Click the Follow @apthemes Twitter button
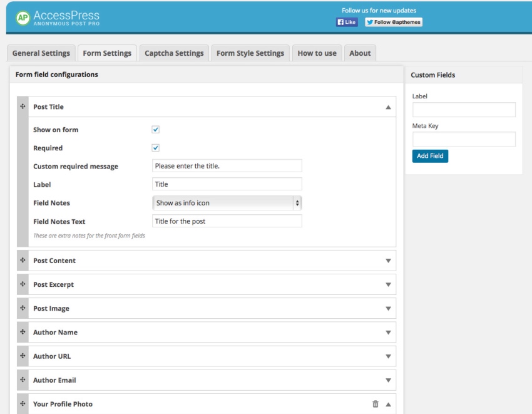The image size is (532, 414). click(x=392, y=22)
